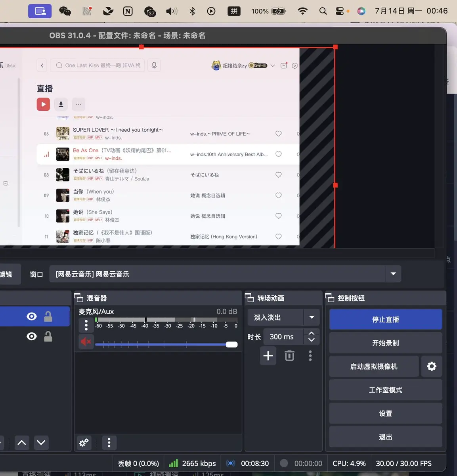Like the そばにいるね song heart
Screen dimensions: 457x476
(x=279, y=175)
